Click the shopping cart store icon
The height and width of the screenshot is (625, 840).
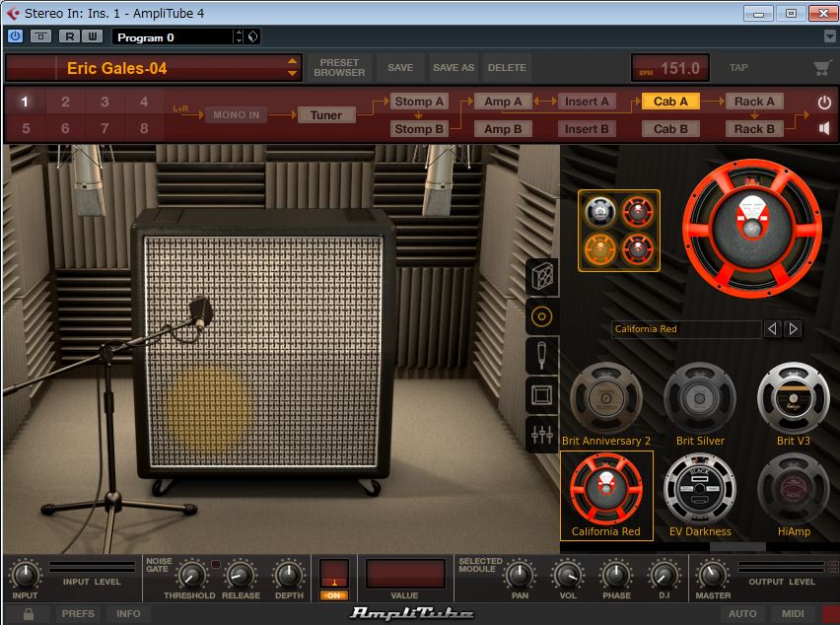click(822, 68)
